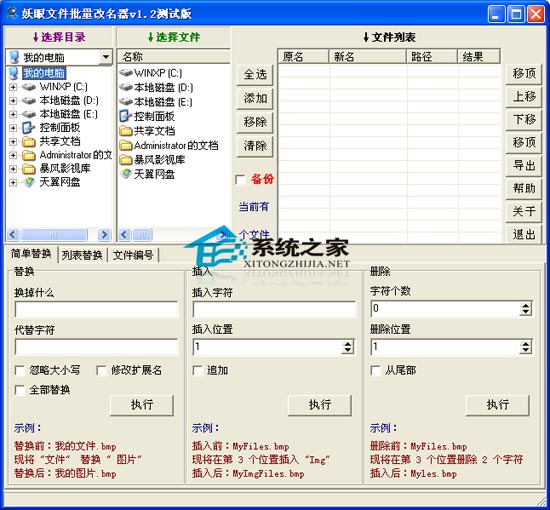The height and width of the screenshot is (510, 550).
Task: Enable the 全部替换 checkbox
Action: tap(20, 390)
